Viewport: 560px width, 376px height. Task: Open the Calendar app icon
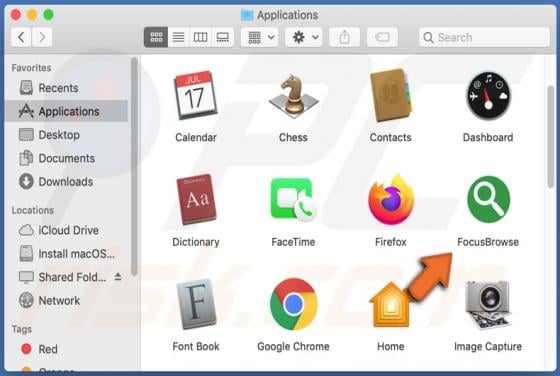coord(195,95)
